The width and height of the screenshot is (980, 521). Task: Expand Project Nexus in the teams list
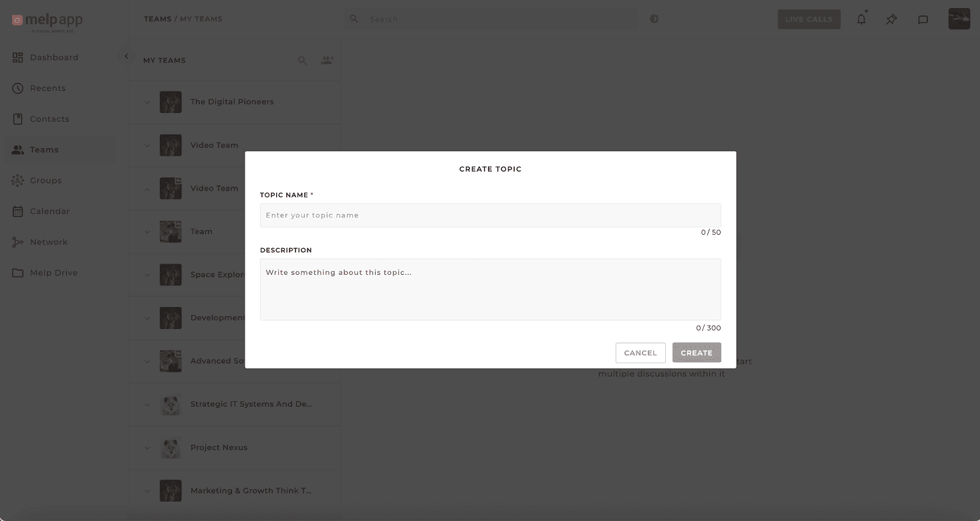pyautogui.click(x=147, y=447)
